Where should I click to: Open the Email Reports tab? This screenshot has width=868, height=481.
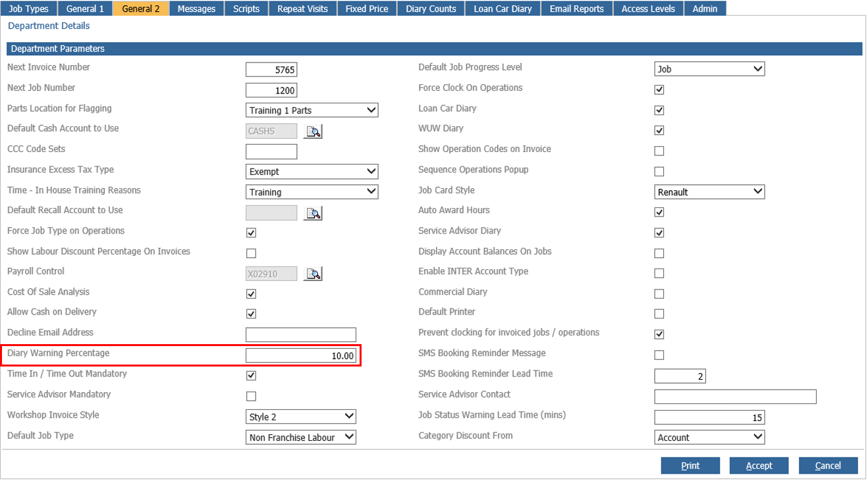click(576, 9)
